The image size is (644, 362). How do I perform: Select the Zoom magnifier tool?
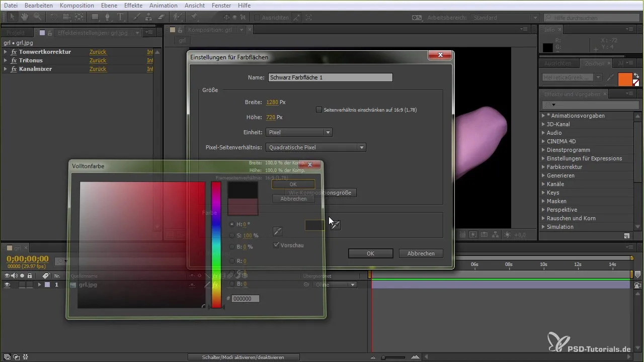37,17
